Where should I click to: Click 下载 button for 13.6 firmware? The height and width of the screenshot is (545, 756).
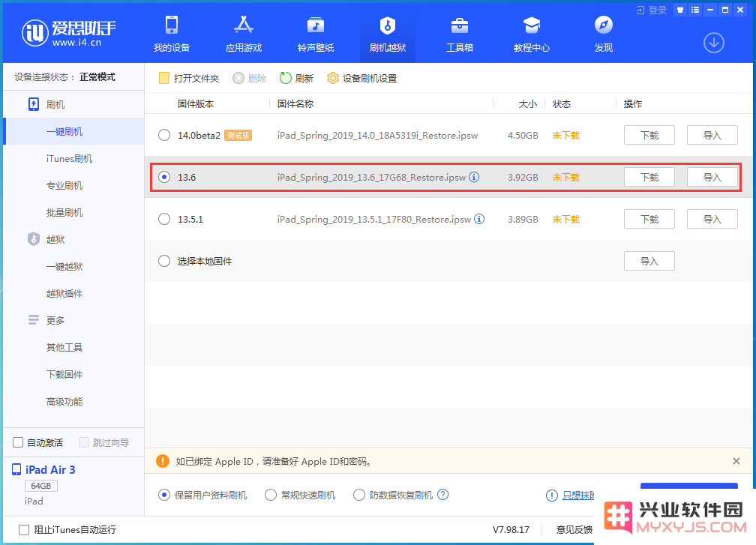649,177
